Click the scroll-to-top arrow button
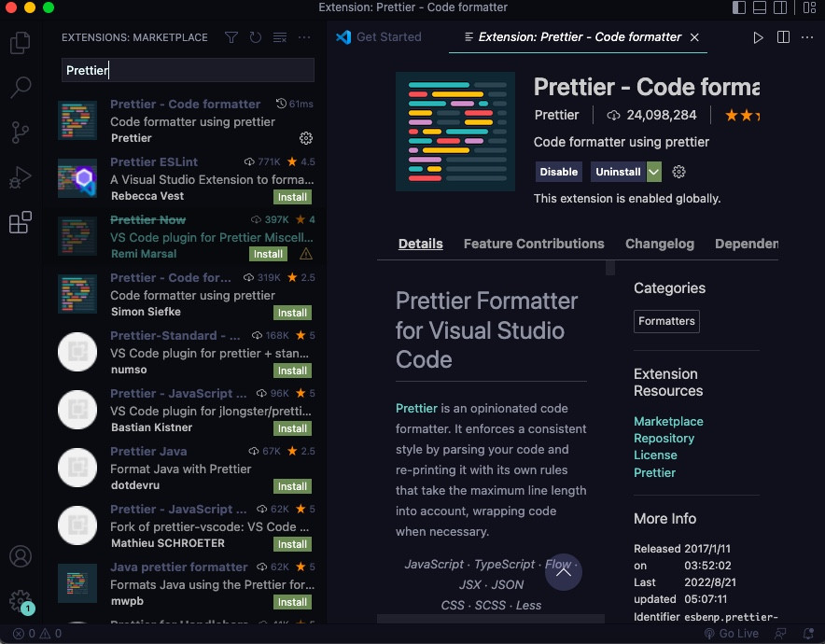This screenshot has height=644, width=825. (563, 572)
